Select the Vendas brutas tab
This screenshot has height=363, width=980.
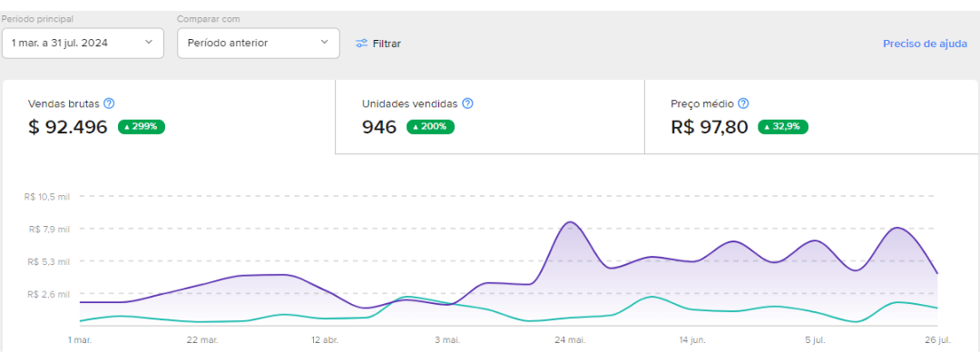[169, 117]
